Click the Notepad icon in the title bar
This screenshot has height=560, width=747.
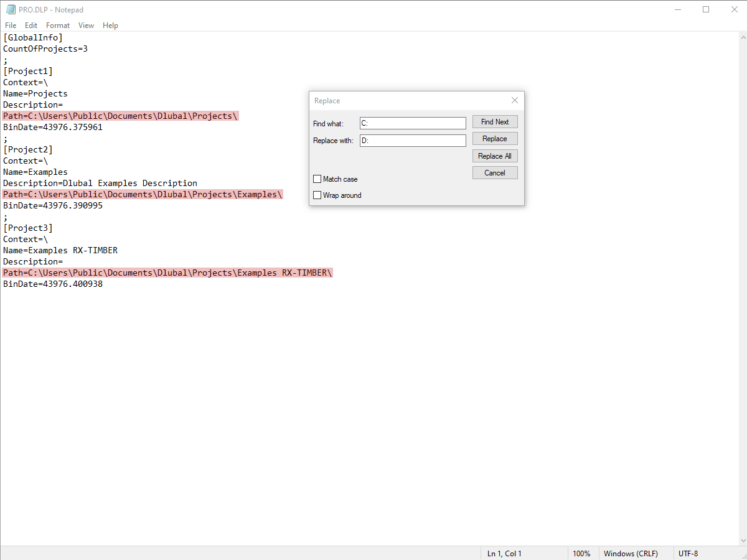coord(10,9)
